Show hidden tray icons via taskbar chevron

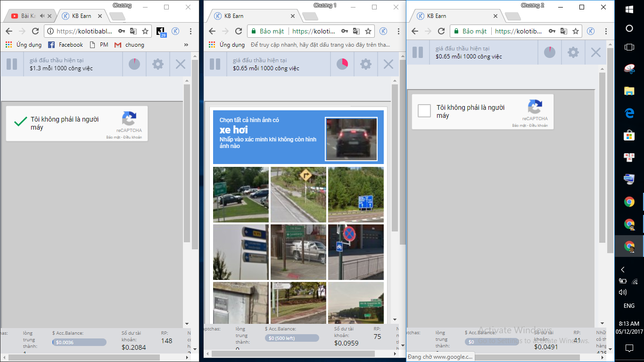[x=623, y=270]
